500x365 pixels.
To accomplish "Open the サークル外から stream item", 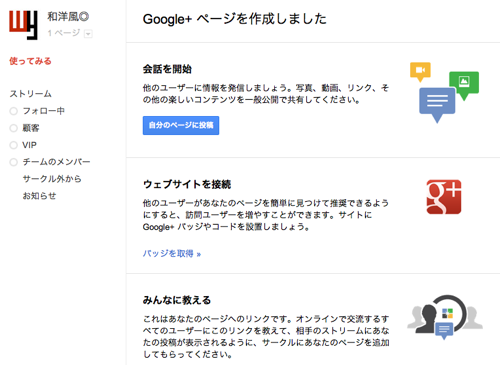I will click(52, 179).
